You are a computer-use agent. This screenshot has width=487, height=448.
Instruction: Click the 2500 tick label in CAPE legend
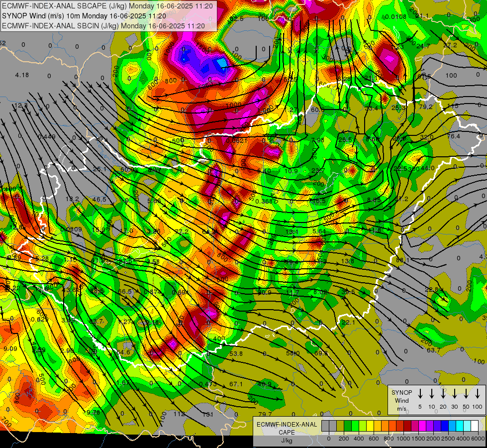448,439
